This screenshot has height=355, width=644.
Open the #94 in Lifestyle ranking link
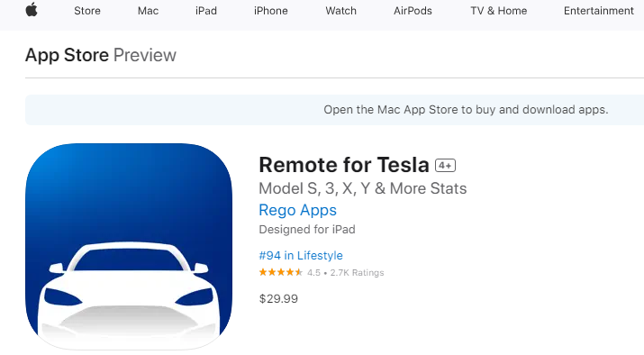tap(301, 256)
